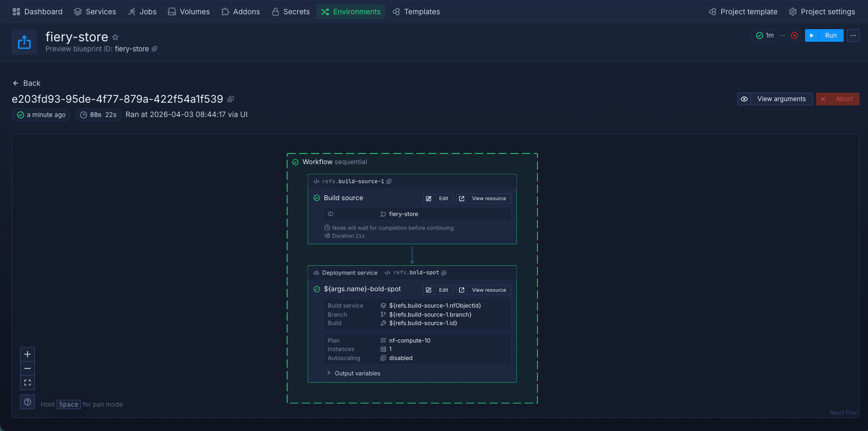Zoom in on the workflow canvas

[28, 354]
